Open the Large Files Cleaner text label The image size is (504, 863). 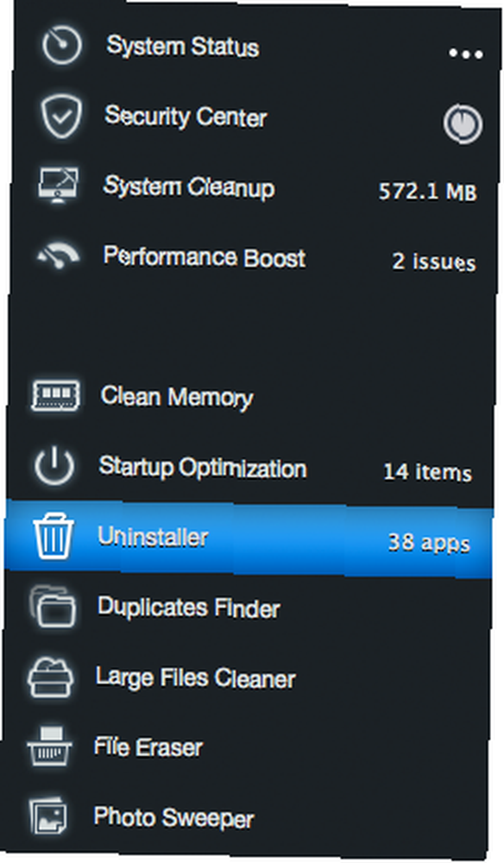[x=196, y=678]
